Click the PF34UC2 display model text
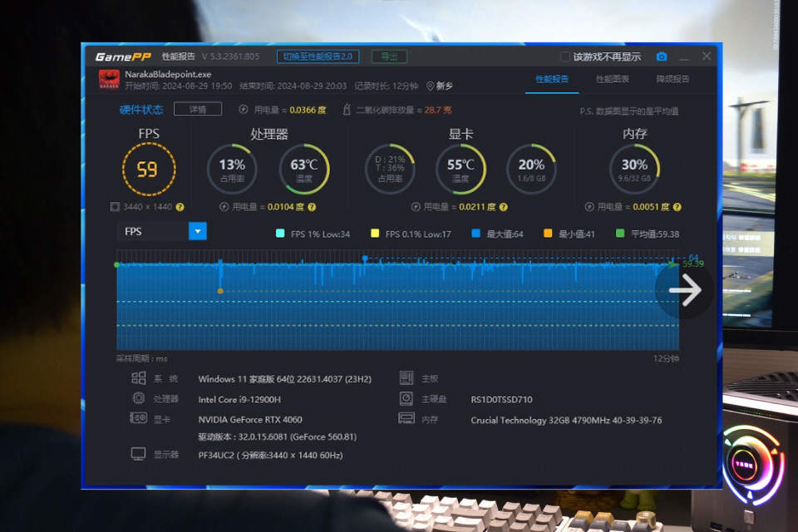 [270, 456]
